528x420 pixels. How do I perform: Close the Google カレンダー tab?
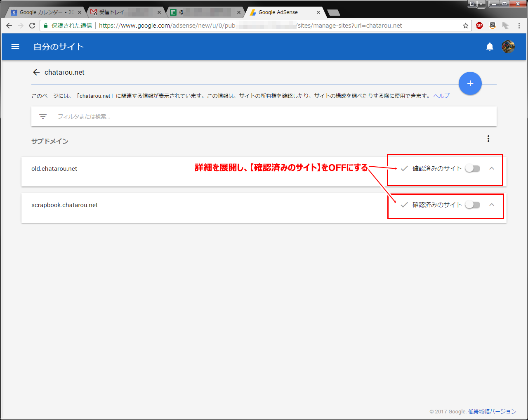80,12
